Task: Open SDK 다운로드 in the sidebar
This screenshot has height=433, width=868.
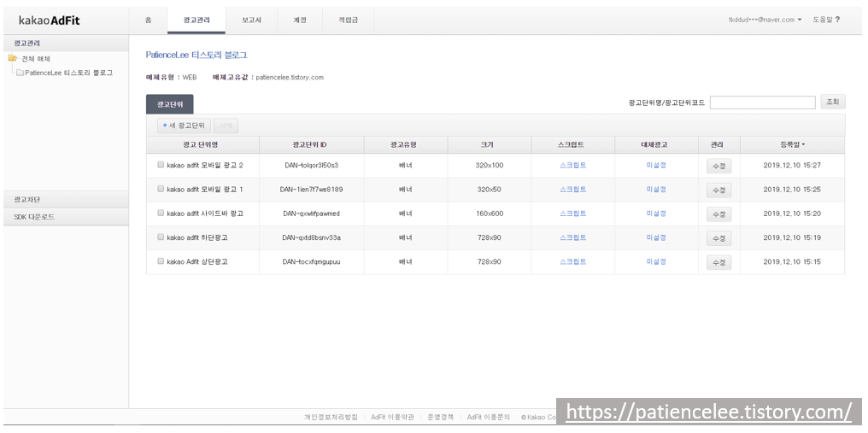Action: coord(66,217)
